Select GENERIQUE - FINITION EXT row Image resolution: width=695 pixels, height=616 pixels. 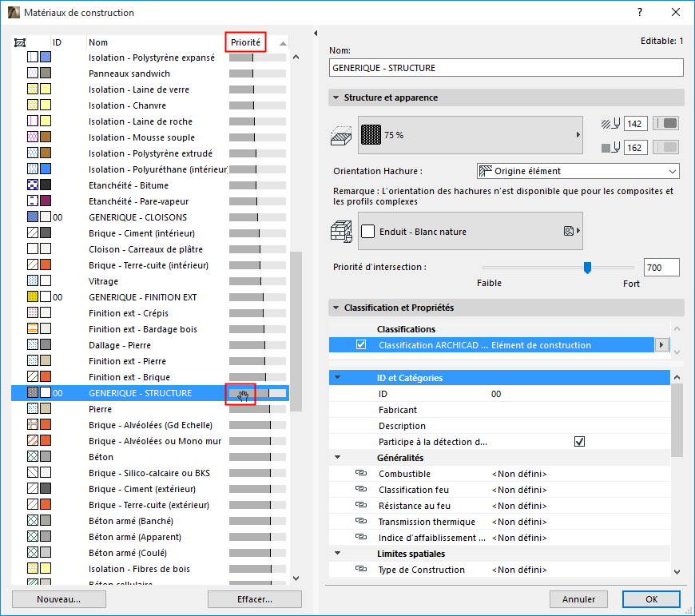coord(150,297)
